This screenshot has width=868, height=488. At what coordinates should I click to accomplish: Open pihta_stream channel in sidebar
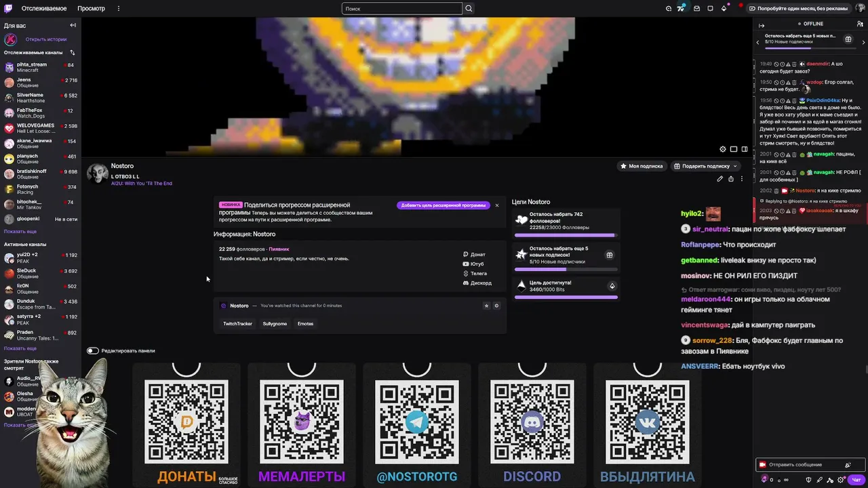pos(41,67)
